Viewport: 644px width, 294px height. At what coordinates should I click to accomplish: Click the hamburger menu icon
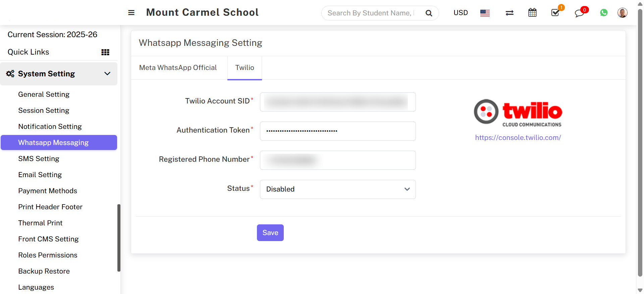coord(131,13)
